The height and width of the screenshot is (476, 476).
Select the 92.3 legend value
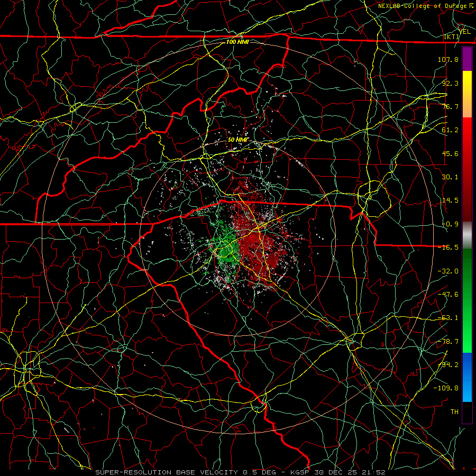[450, 83]
